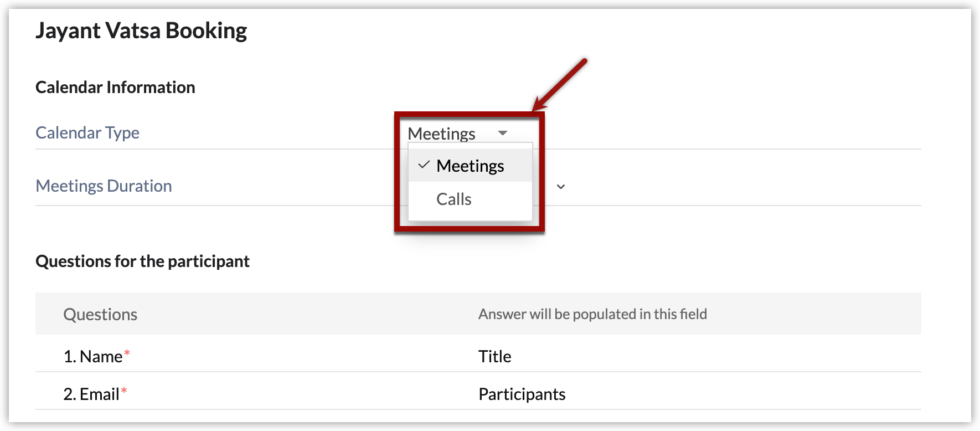980x431 pixels.
Task: Click the red arrow annotation
Action: pos(559,85)
